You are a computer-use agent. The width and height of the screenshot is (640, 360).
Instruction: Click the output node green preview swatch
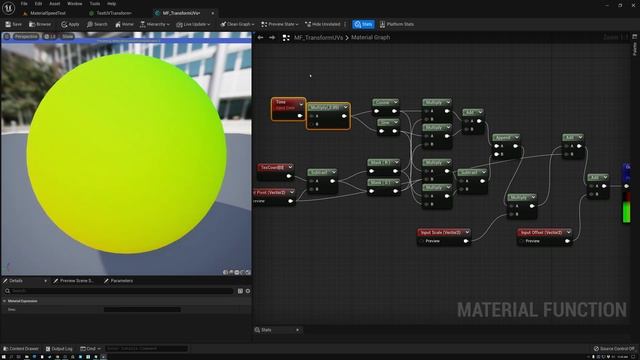pyautogui.click(x=626, y=213)
